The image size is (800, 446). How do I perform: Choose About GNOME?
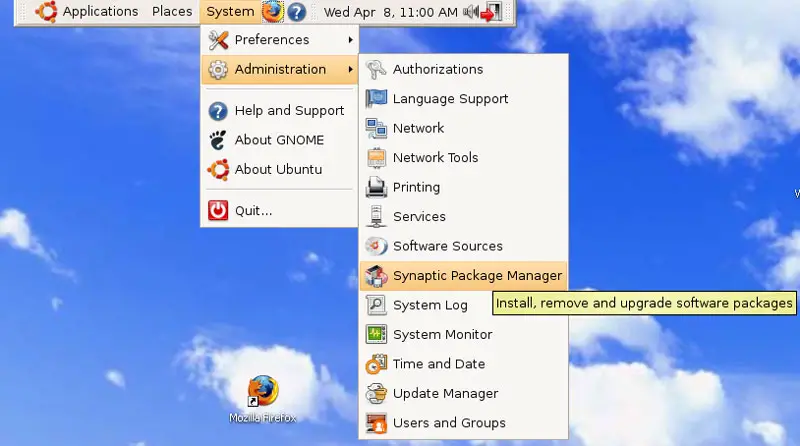(x=280, y=140)
